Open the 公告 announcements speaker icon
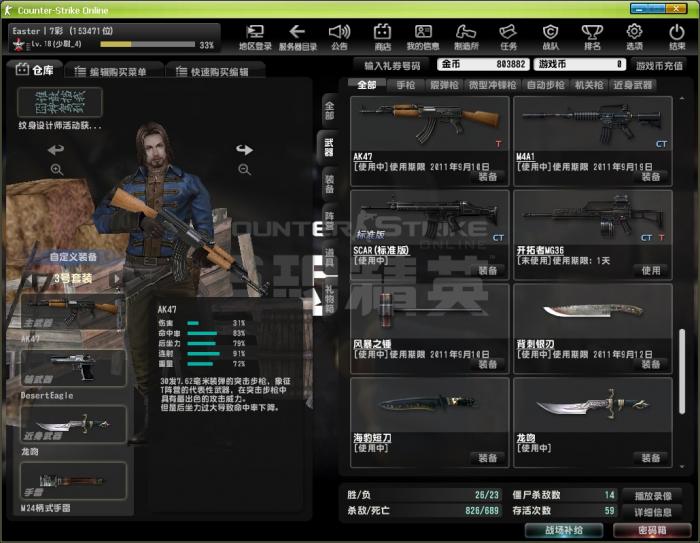The image size is (700, 543). click(x=339, y=37)
